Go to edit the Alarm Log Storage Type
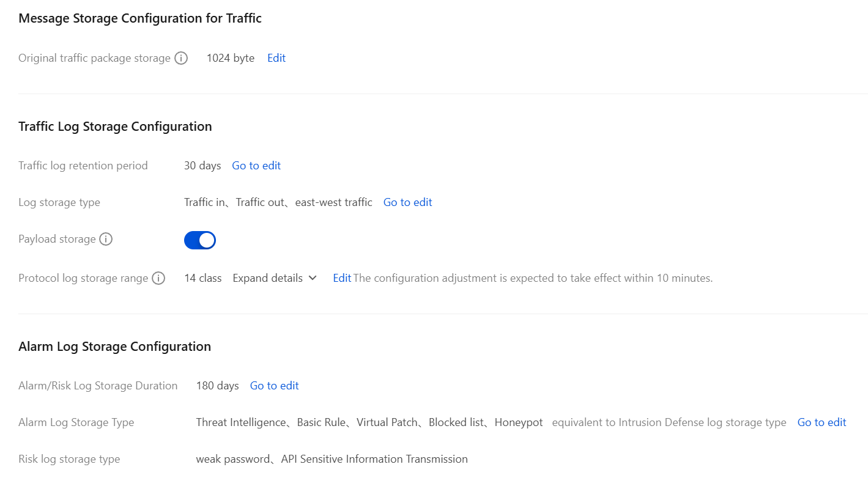 (x=822, y=422)
